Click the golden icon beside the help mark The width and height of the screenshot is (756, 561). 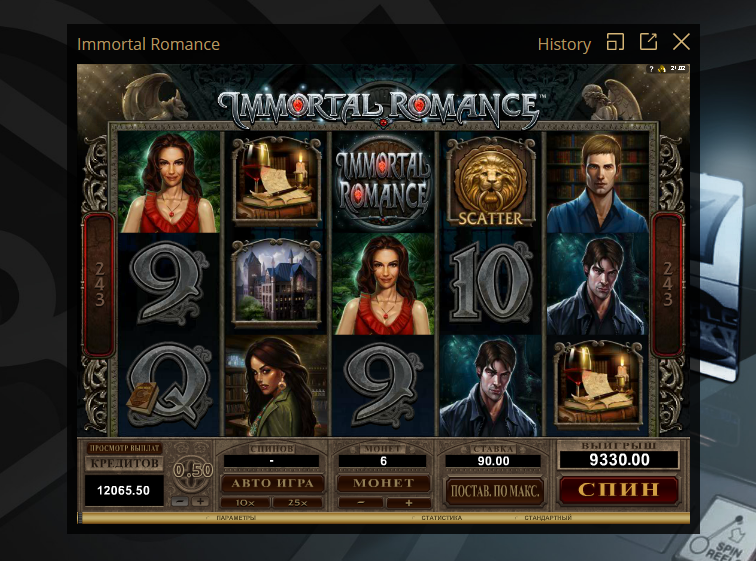pos(662,69)
